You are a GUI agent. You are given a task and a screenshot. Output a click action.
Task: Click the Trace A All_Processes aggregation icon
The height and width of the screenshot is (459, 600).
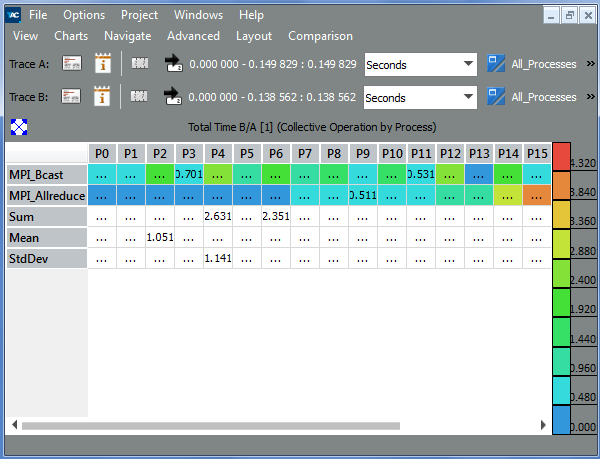[496, 64]
